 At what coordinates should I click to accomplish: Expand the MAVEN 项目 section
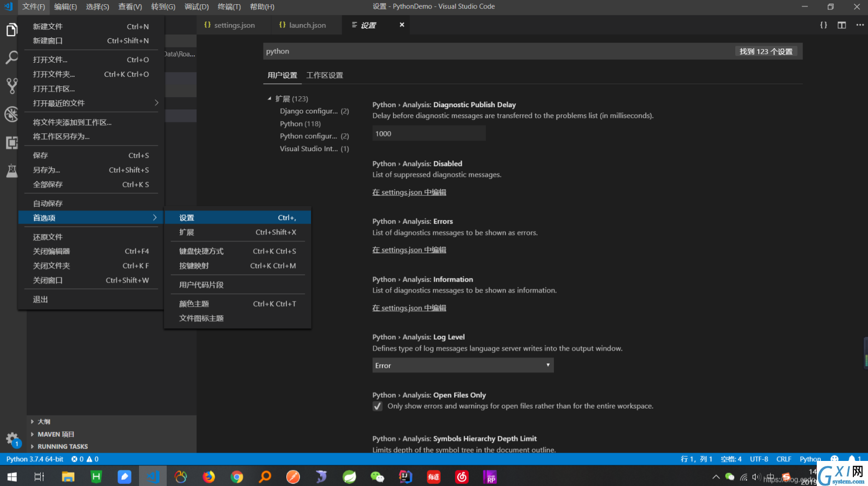(55, 434)
